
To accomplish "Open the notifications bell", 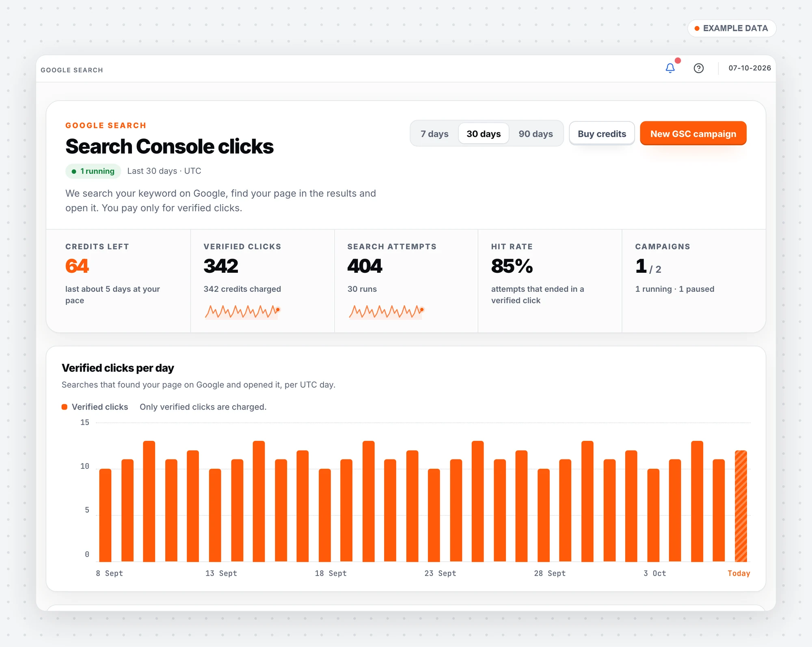I will (670, 68).
